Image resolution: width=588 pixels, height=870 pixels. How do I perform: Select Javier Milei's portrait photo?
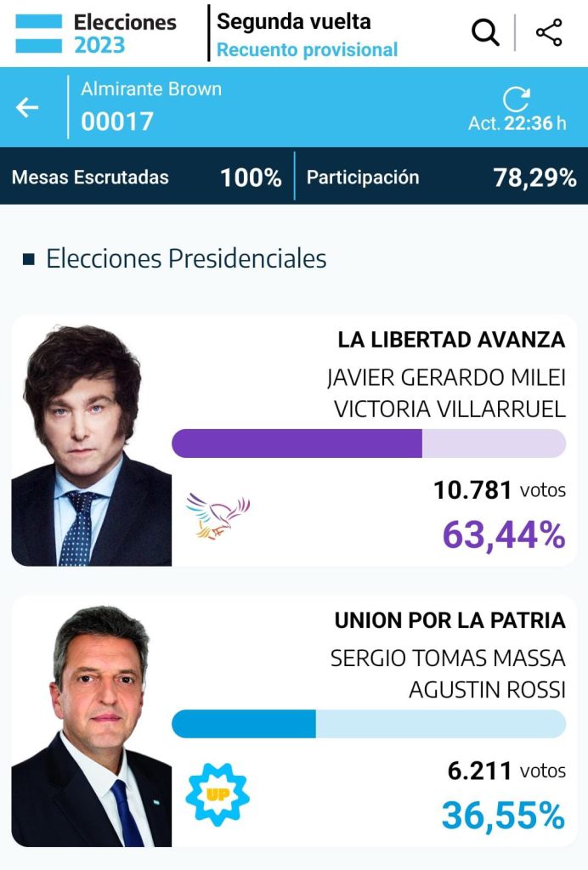click(x=92, y=445)
